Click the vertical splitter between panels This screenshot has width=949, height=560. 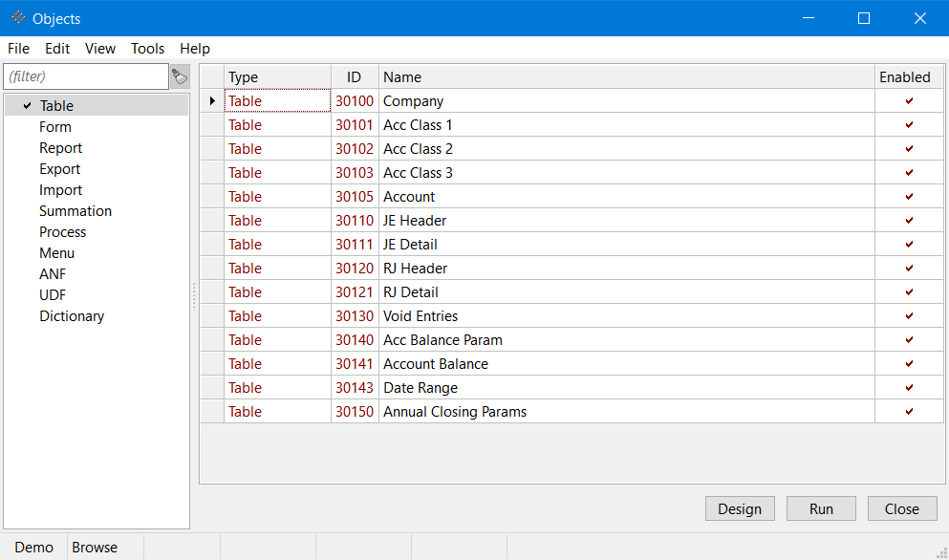[194, 296]
